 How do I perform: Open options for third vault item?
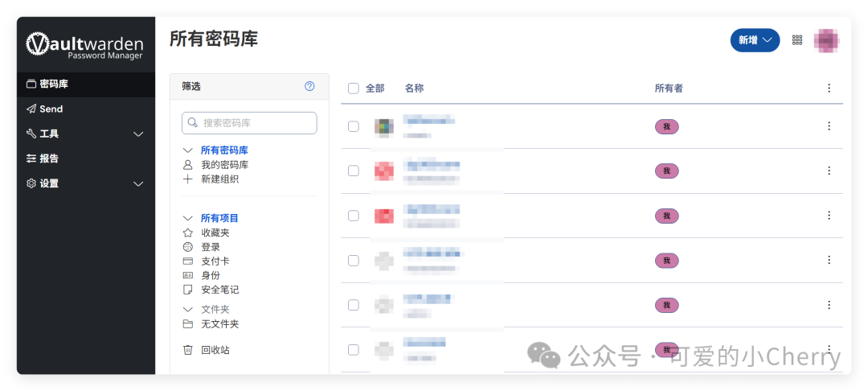pos(829,215)
